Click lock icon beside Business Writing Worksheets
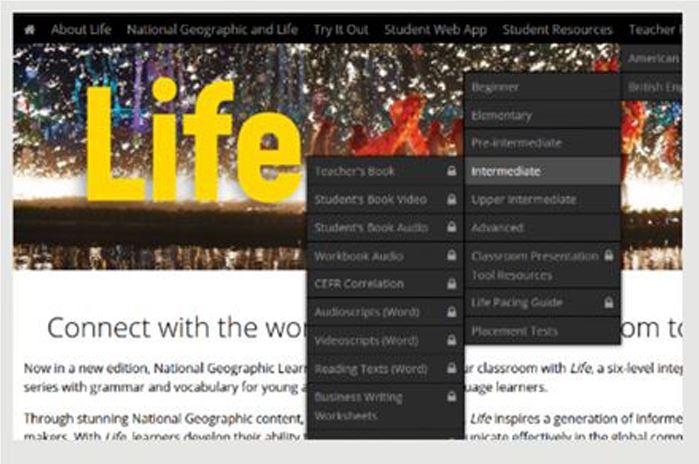This screenshot has height=464, width=699. 452,396
